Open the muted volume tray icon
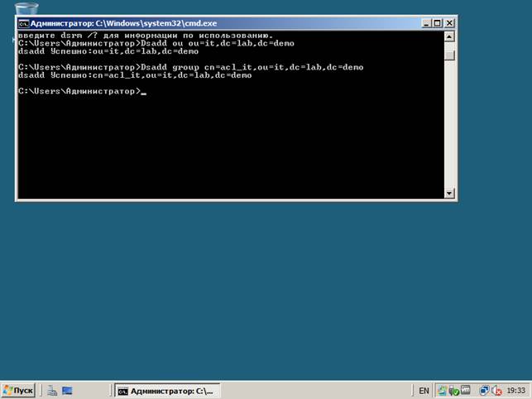The width and height of the screenshot is (532, 399). point(496,391)
